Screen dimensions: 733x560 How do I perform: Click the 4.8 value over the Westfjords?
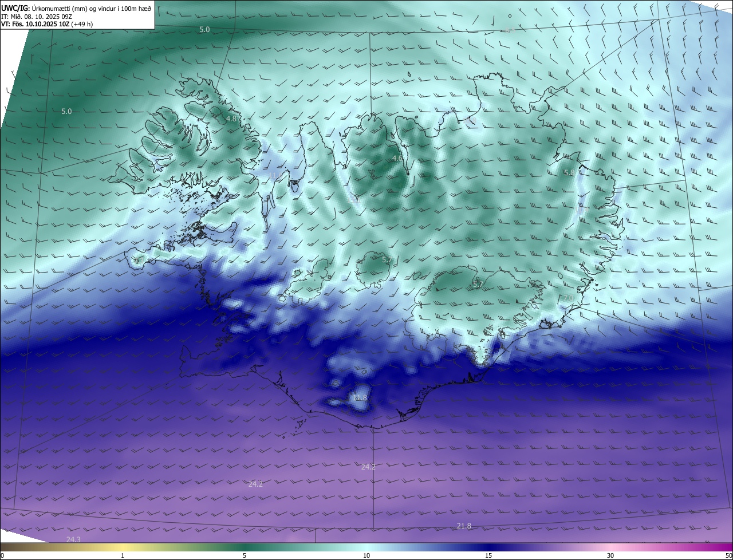(x=231, y=119)
